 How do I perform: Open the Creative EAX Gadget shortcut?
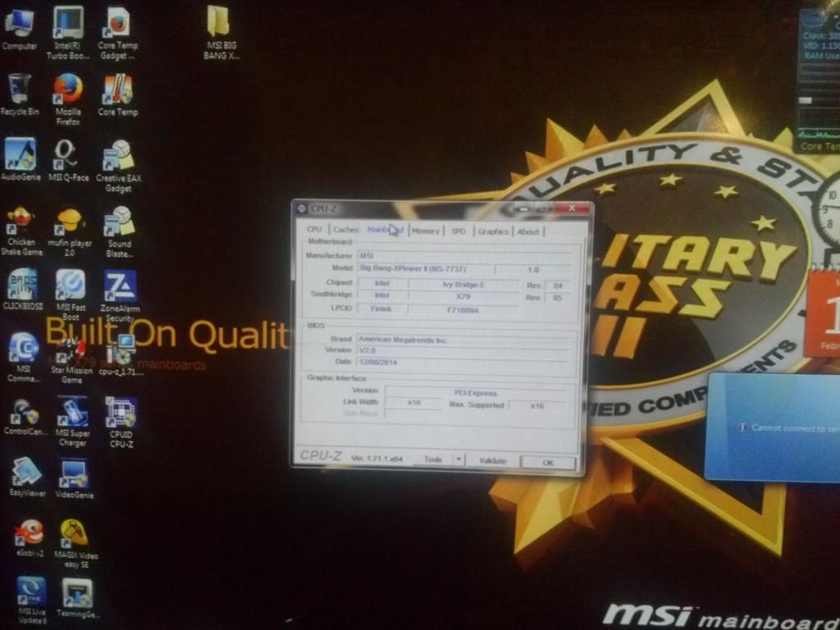click(x=118, y=166)
